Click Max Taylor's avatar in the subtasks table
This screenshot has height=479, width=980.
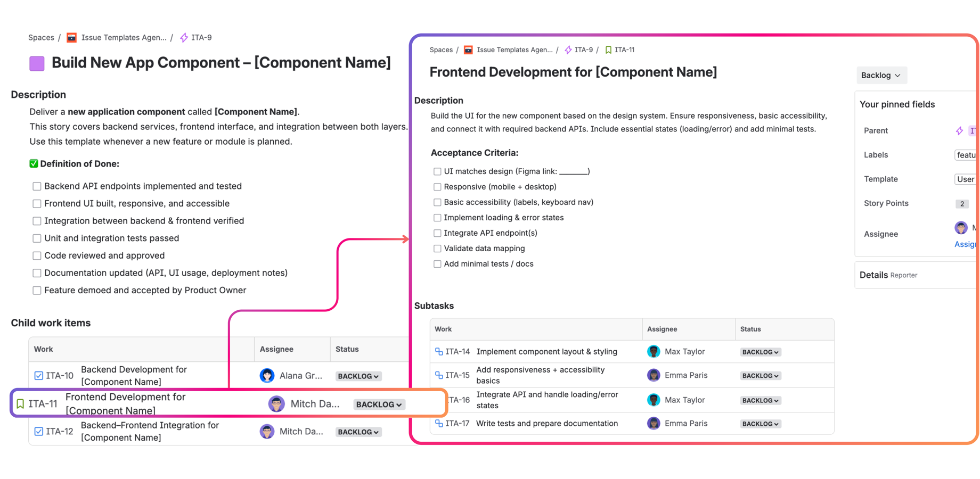pos(654,351)
